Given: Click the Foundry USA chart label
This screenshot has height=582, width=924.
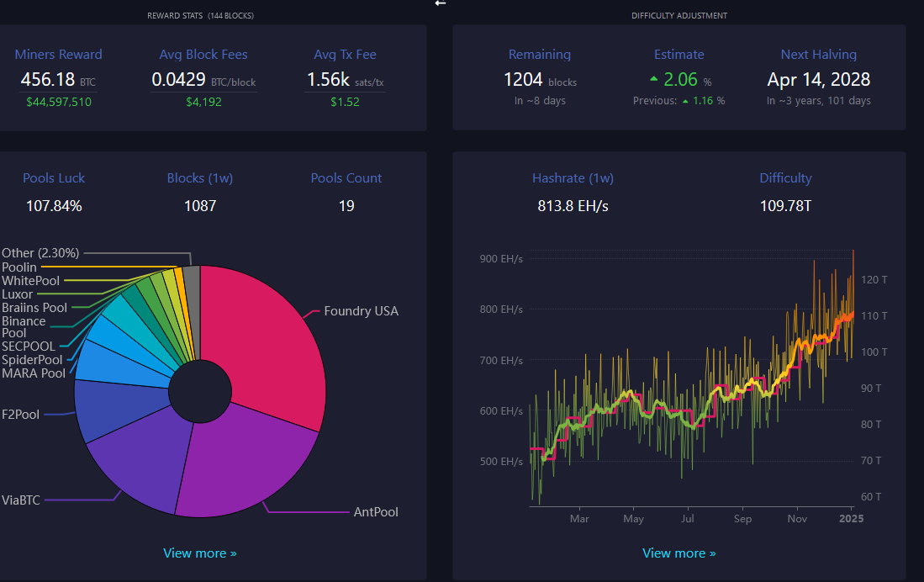Looking at the screenshot, I should [361, 311].
